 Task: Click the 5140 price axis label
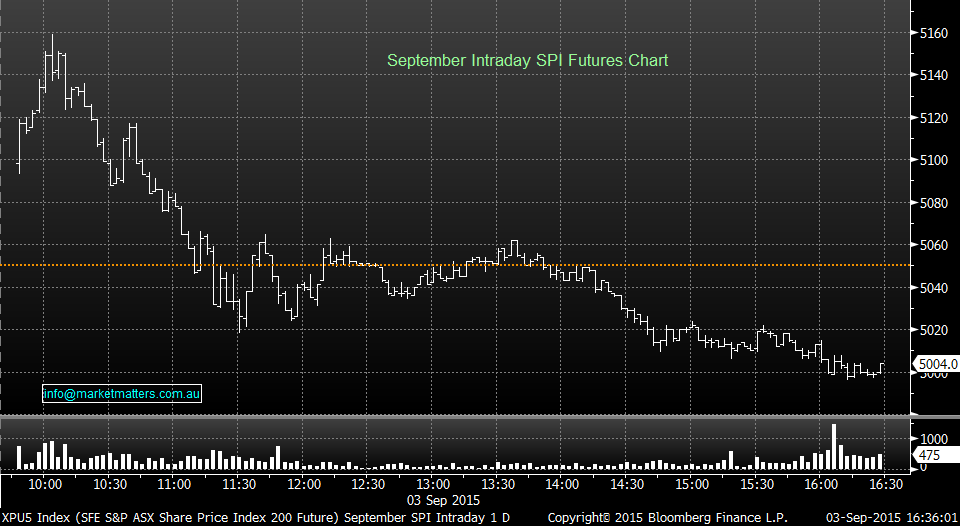[x=934, y=75]
